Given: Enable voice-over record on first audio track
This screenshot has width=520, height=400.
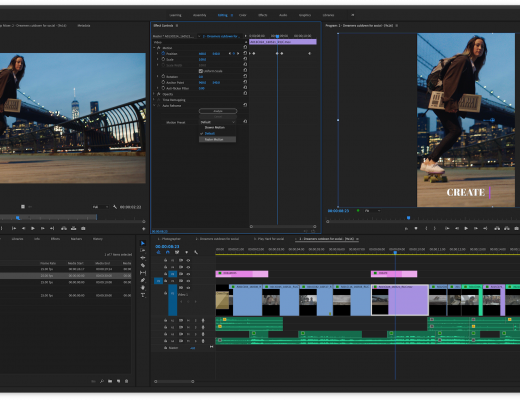Looking at the screenshot, I should [203, 320].
